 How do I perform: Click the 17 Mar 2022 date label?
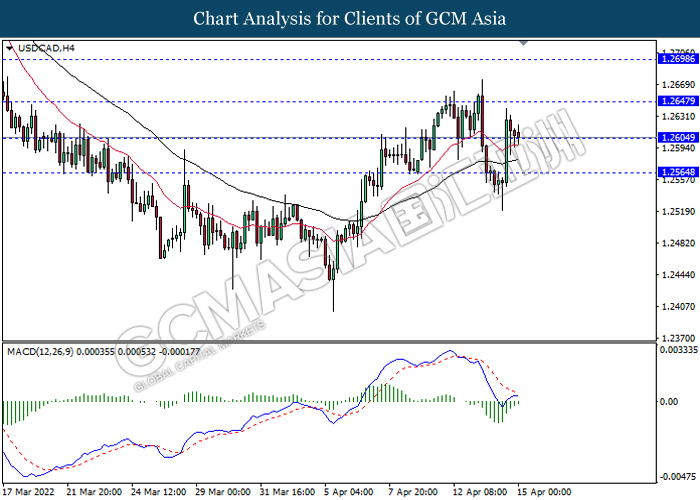click(x=28, y=492)
